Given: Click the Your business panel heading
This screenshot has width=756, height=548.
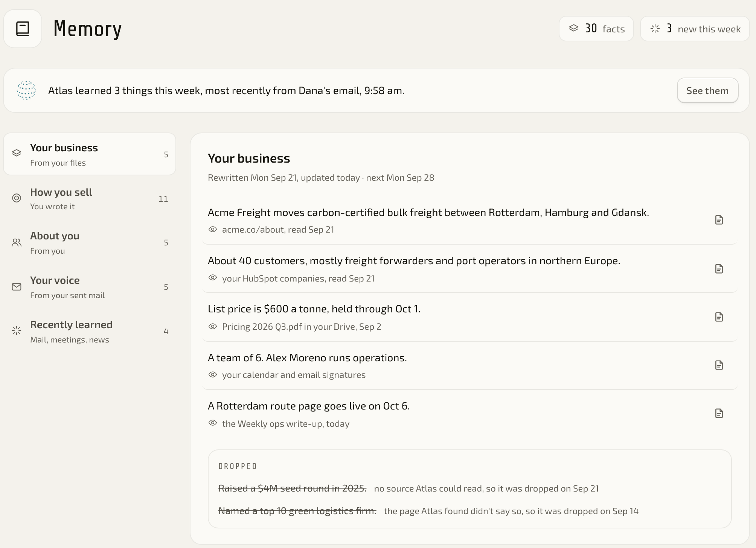Looking at the screenshot, I should click(x=249, y=158).
